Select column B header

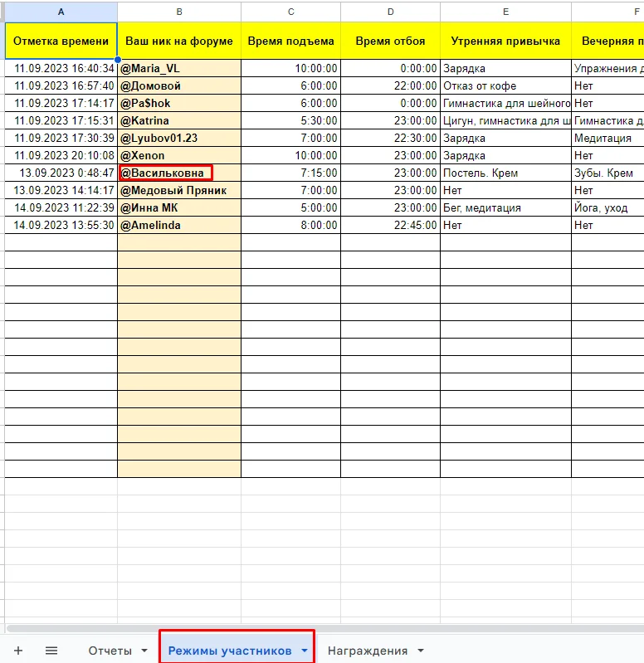pyautogui.click(x=179, y=12)
